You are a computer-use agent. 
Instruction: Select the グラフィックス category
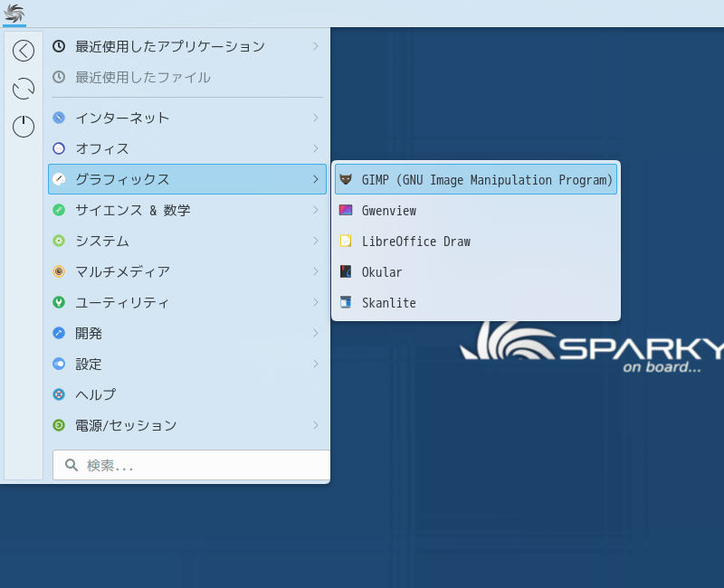(187, 179)
